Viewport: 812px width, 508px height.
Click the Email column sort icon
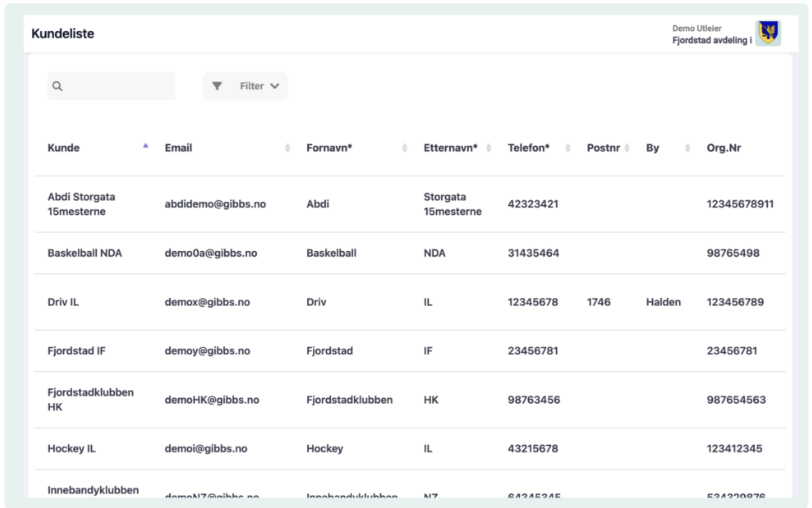point(288,148)
